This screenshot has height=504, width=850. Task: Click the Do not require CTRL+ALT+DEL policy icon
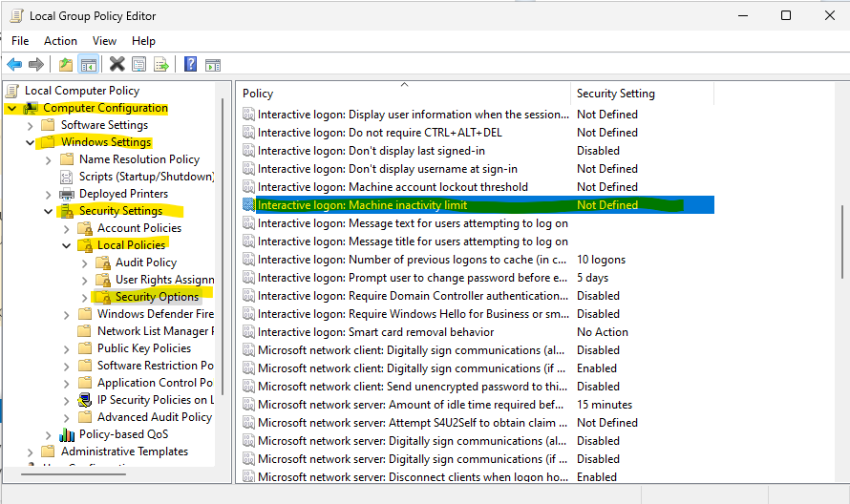(248, 133)
